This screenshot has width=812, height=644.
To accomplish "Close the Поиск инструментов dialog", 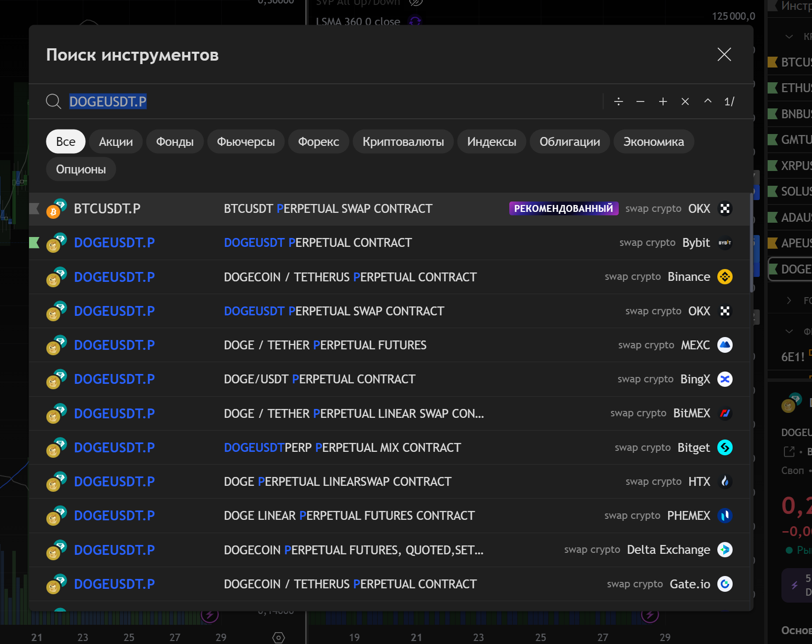I will (x=724, y=54).
